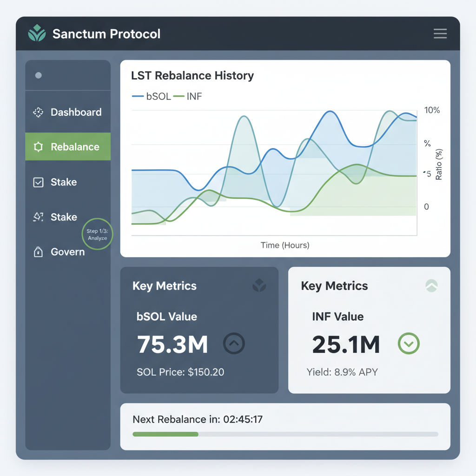Click the Step 1/3 Analyze badge
The height and width of the screenshot is (476, 476).
97,234
